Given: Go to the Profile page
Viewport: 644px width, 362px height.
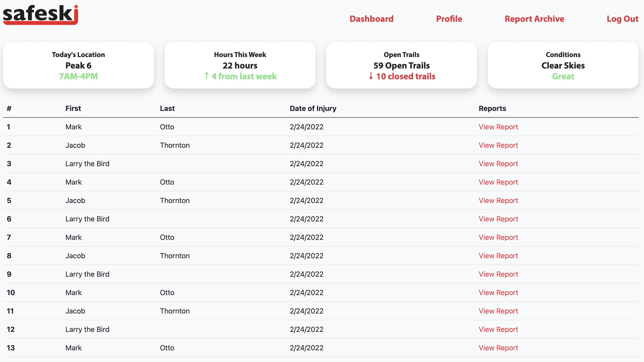Looking at the screenshot, I should pos(449,19).
